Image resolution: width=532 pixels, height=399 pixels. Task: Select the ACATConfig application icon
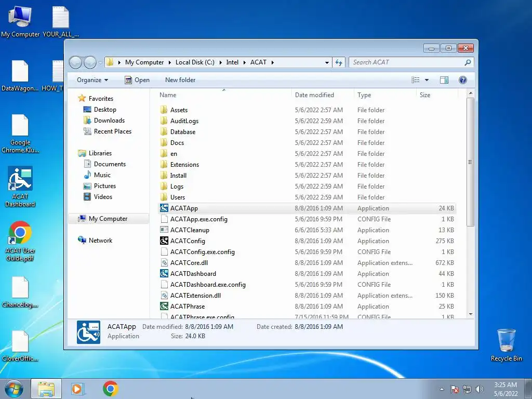(164, 241)
